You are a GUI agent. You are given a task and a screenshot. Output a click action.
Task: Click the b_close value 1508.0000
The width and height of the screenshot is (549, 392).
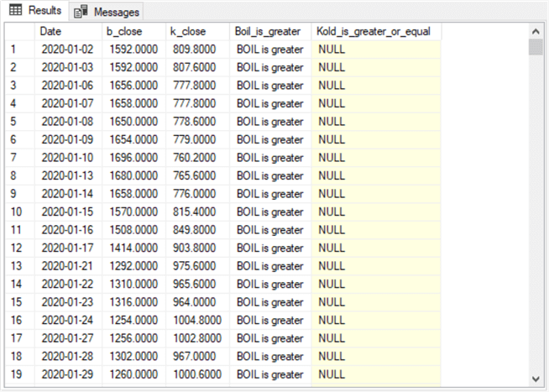point(133,230)
